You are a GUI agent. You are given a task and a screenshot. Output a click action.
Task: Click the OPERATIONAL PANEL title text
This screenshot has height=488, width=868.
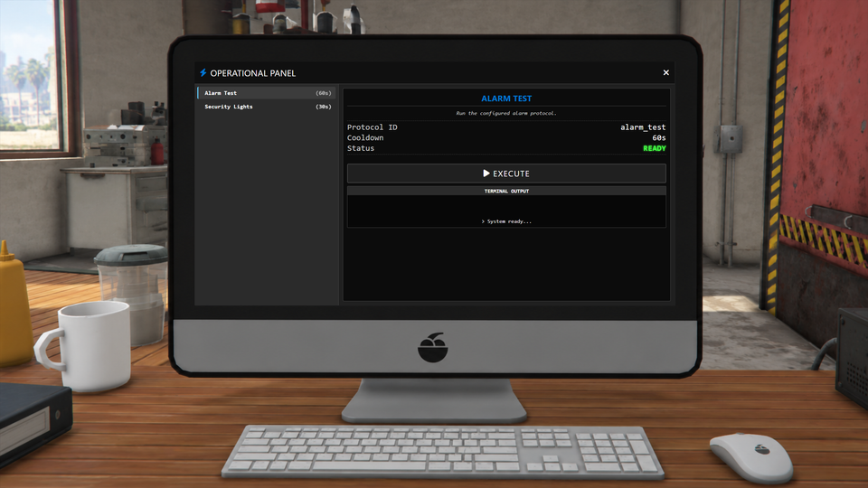[252, 73]
